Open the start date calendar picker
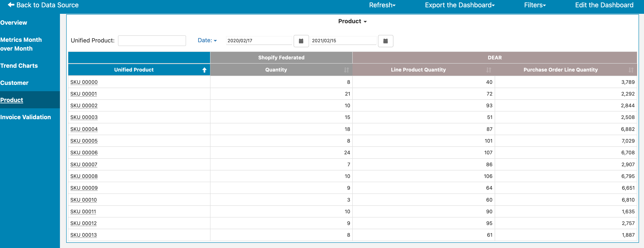 coord(301,41)
